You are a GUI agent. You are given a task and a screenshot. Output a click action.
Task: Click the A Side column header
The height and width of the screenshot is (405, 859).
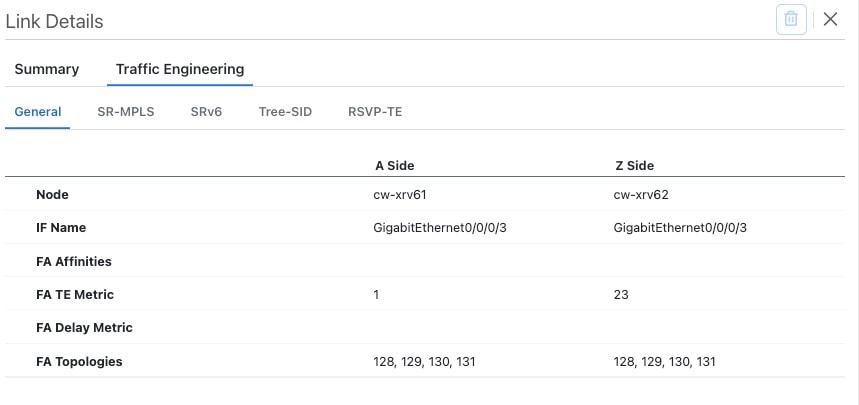(x=394, y=165)
